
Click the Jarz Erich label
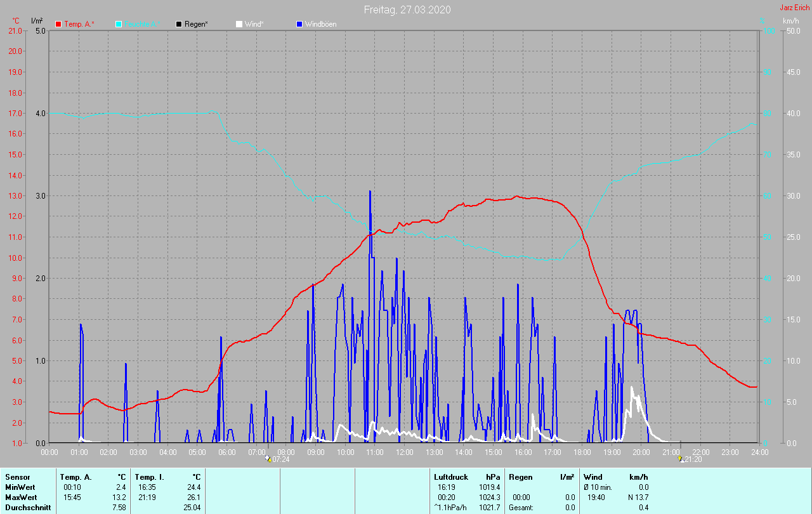pos(794,8)
